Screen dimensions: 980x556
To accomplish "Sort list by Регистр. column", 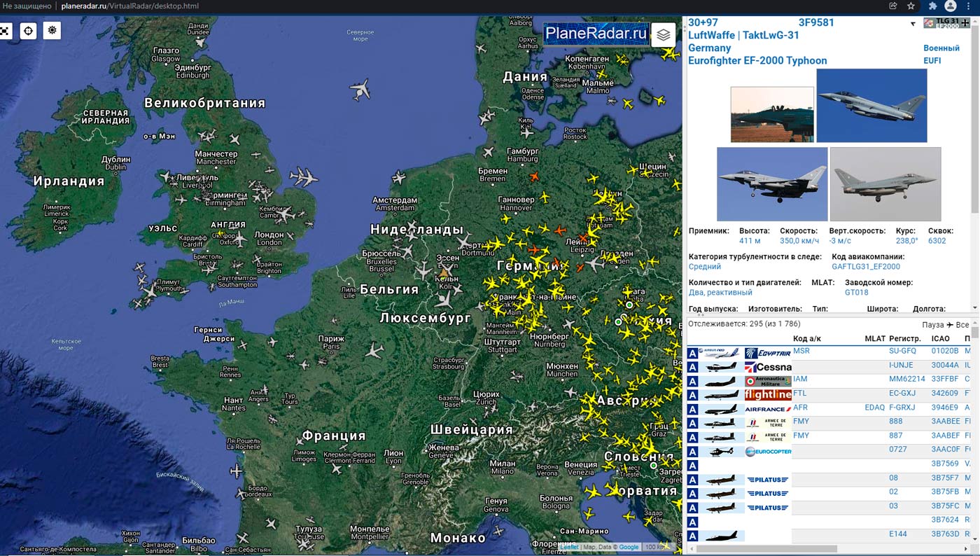I will click(x=905, y=338).
